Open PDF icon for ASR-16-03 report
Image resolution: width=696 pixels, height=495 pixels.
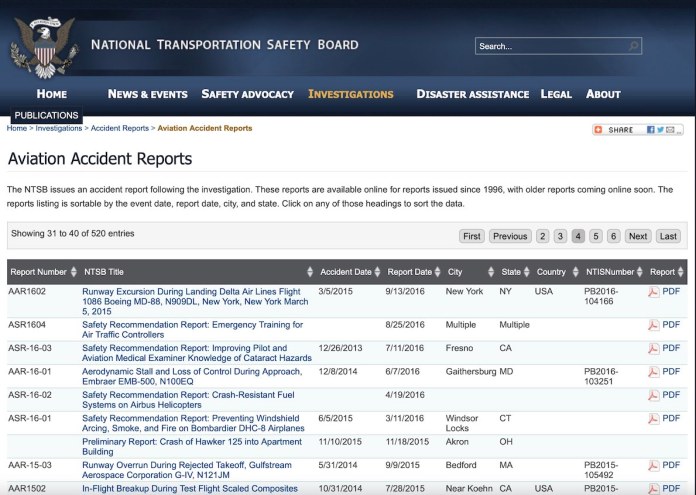coord(653,348)
